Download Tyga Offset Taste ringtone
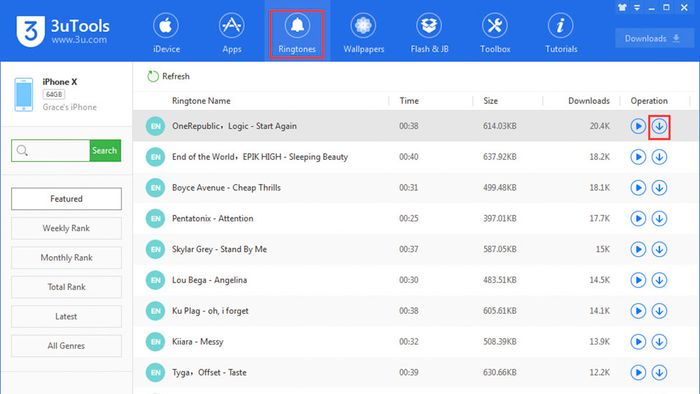This screenshot has height=394, width=700. (x=659, y=373)
